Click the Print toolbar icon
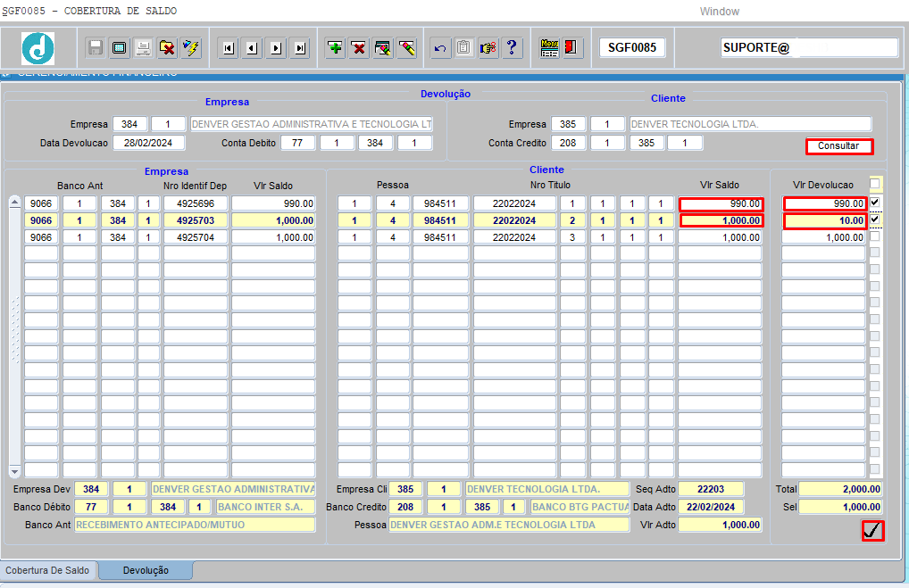 click(143, 47)
